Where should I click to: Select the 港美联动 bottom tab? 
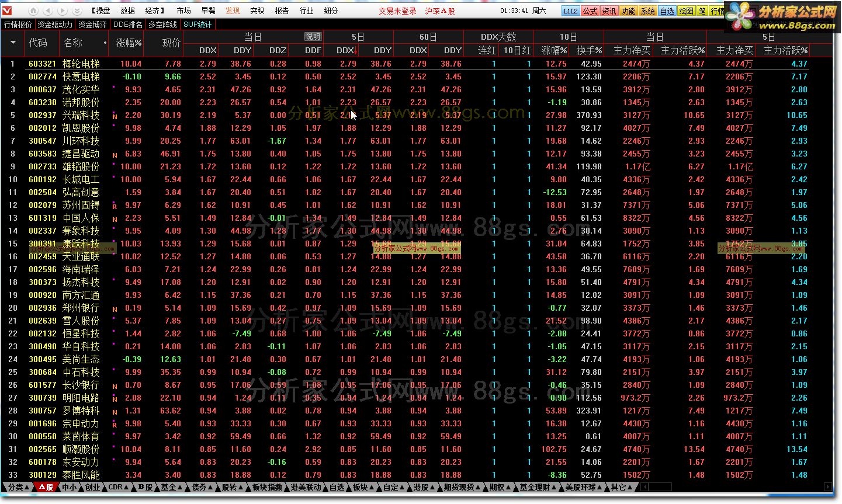(306, 487)
